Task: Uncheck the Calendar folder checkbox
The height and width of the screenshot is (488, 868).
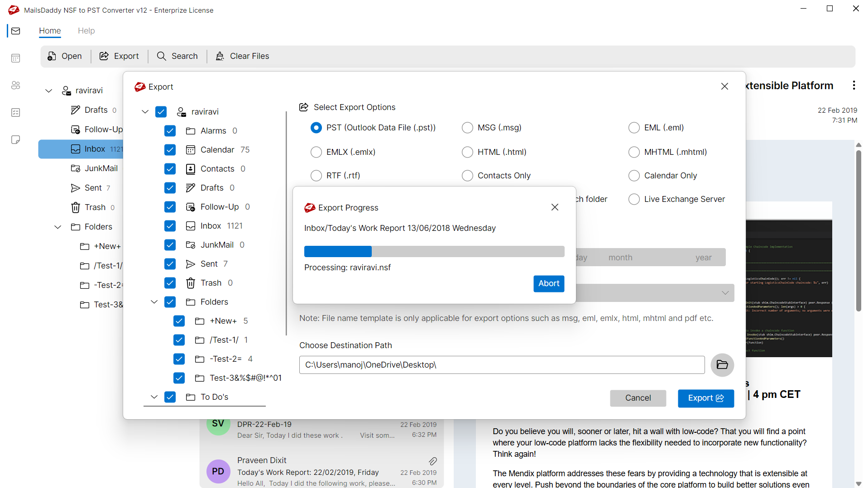Action: point(170,150)
